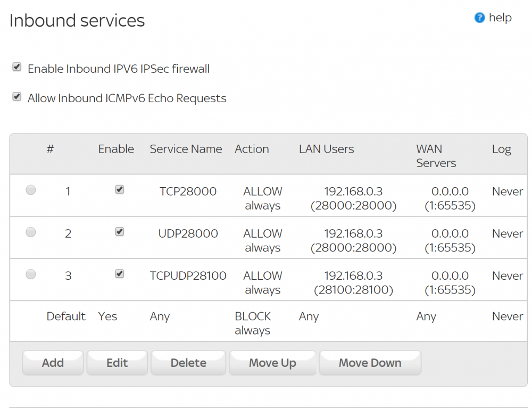Click the blue help question mark icon
This screenshot has width=532, height=410.
click(x=479, y=18)
